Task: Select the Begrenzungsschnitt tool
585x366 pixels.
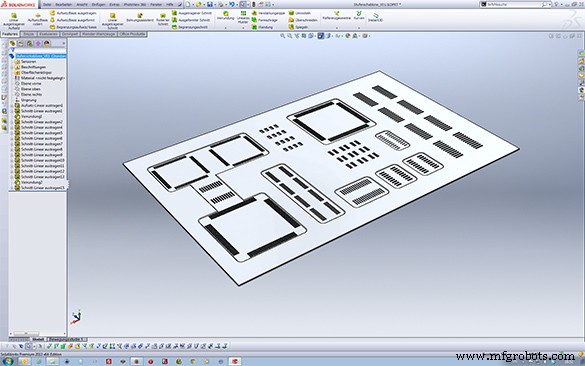Action: (190, 27)
